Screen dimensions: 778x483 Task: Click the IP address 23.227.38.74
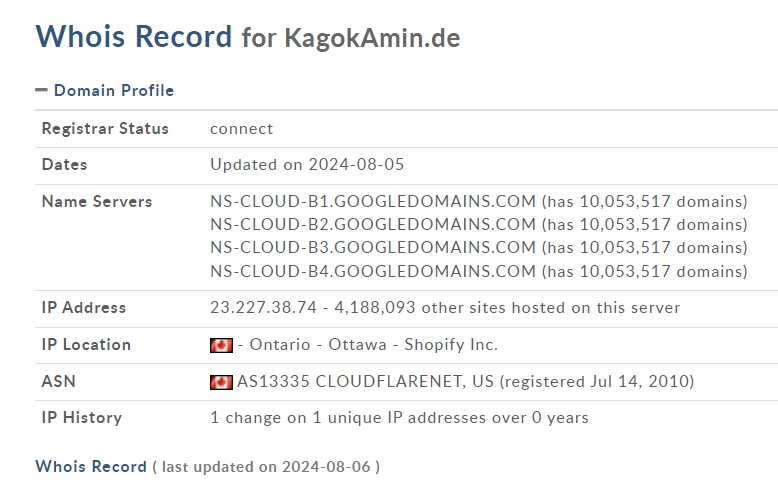263,307
